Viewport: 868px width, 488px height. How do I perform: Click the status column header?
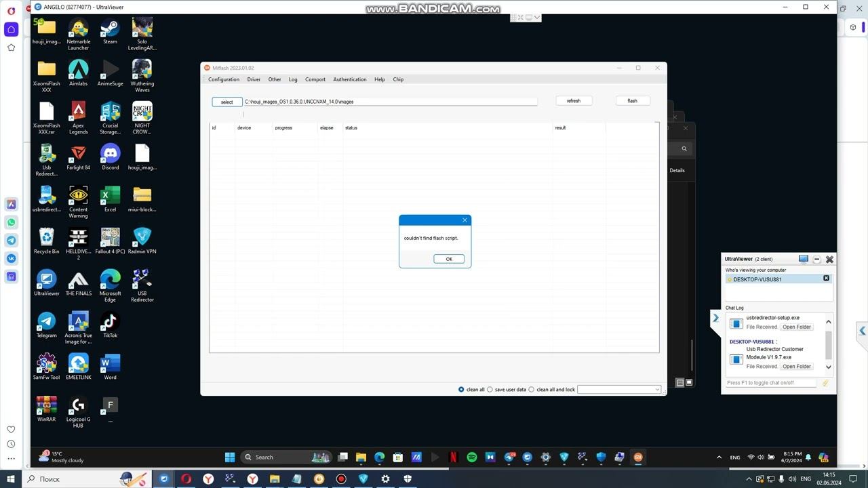(x=351, y=127)
